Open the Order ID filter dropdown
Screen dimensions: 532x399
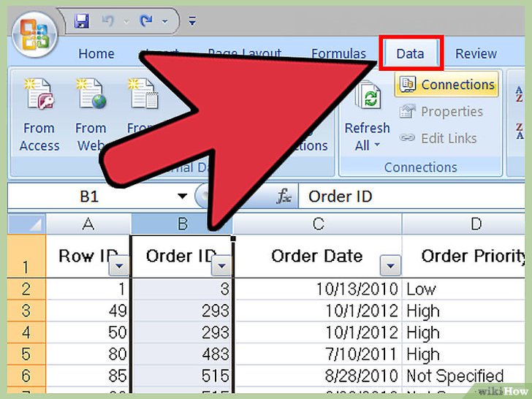221,266
